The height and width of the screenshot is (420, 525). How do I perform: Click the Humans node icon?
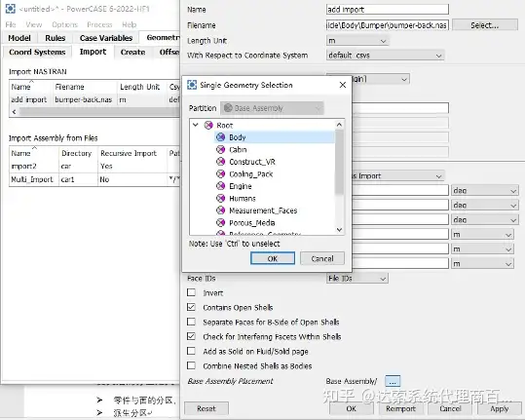click(x=220, y=198)
